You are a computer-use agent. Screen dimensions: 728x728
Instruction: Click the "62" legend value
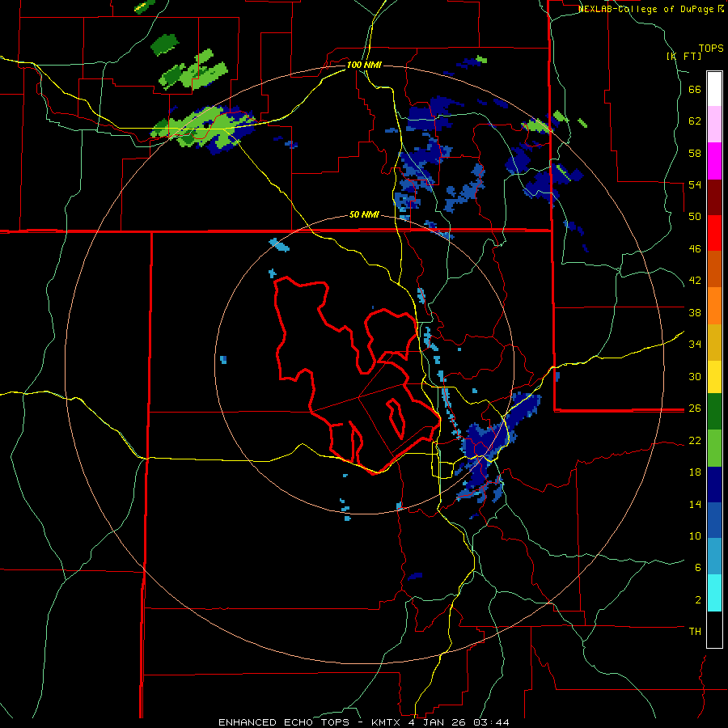coord(695,121)
